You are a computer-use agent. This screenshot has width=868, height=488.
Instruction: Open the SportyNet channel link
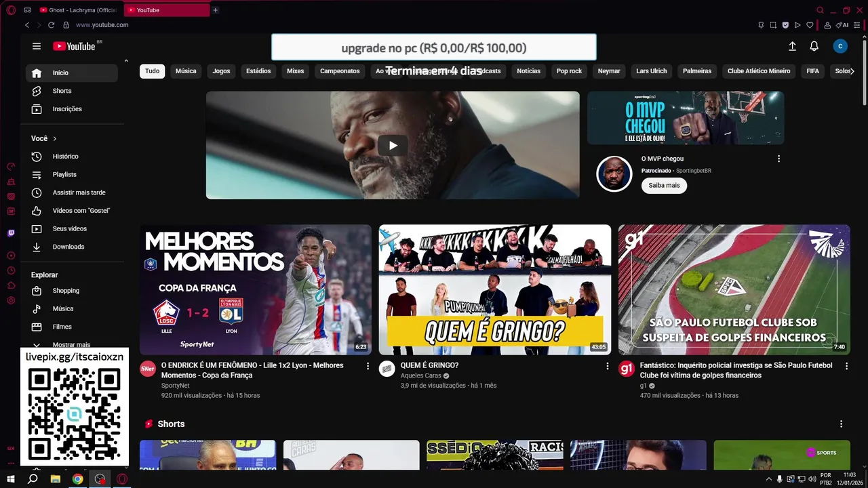pos(176,386)
